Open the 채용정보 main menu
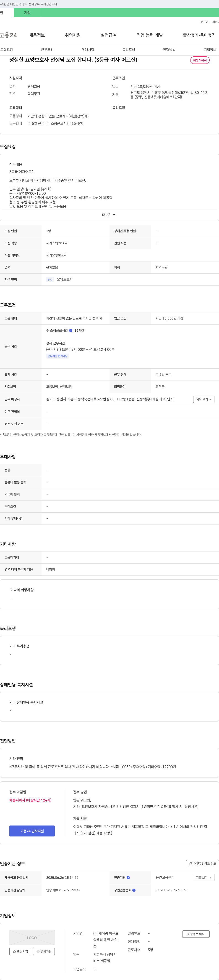The image size is (219, 980). [x=37, y=35]
